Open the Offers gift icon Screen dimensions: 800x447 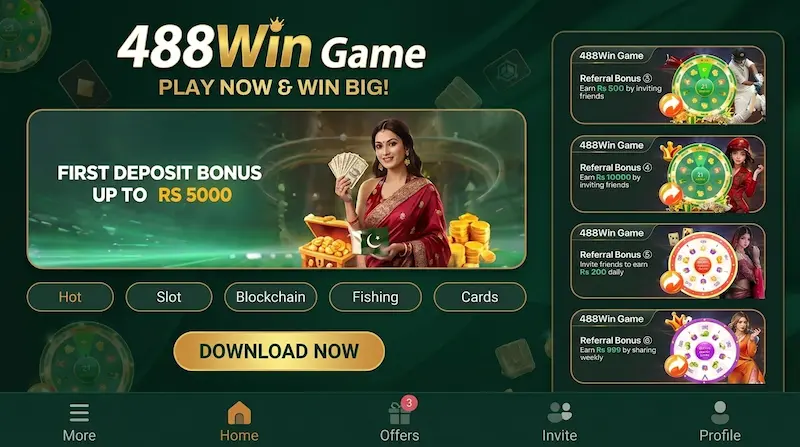tap(399, 414)
